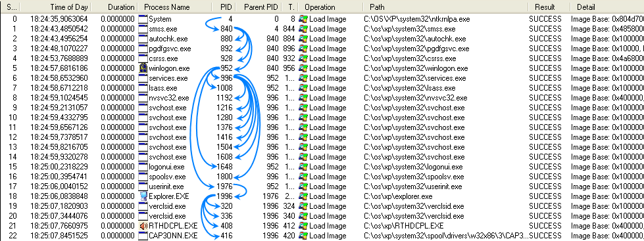This screenshot has height=241, width=644.
Task: Click the winlogon.exe process icon
Action: (143, 68)
